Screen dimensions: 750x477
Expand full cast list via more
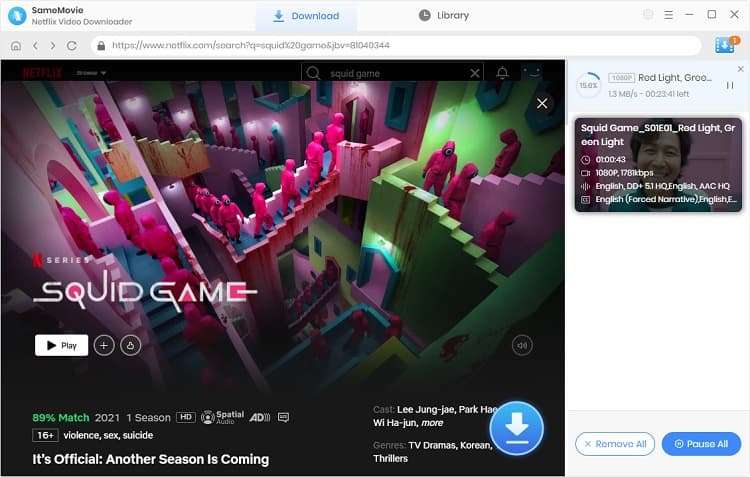[432, 423]
